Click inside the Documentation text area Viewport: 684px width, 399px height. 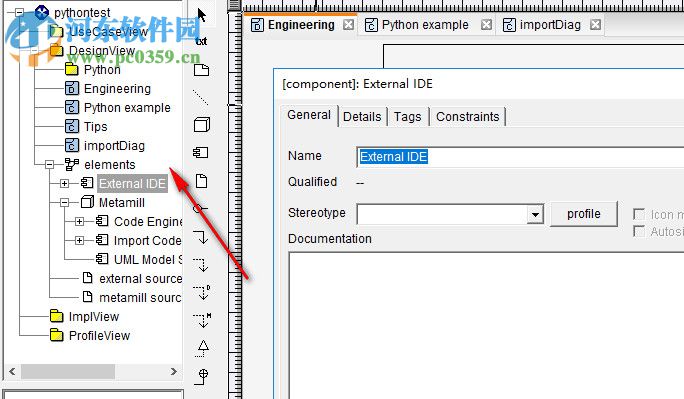tap(486, 325)
